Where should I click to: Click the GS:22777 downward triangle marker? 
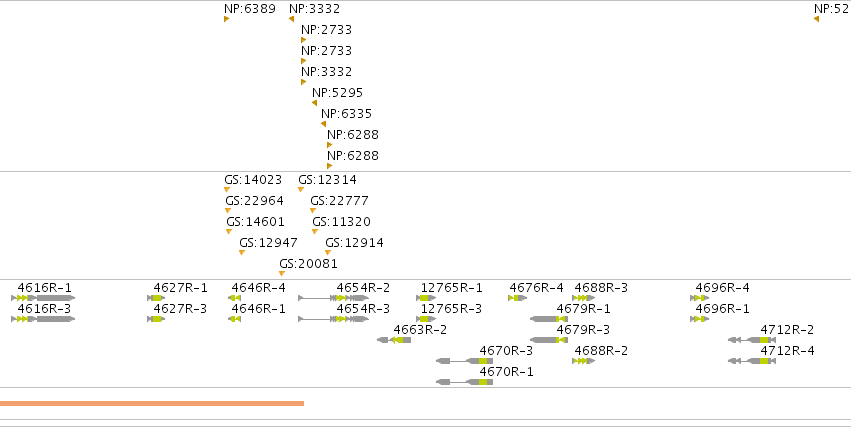(x=313, y=211)
